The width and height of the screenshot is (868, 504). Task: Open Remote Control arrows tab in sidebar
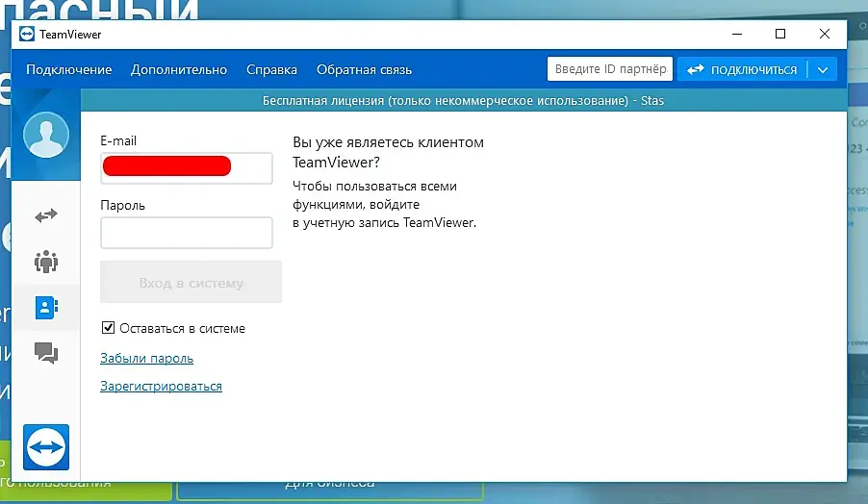point(46,215)
